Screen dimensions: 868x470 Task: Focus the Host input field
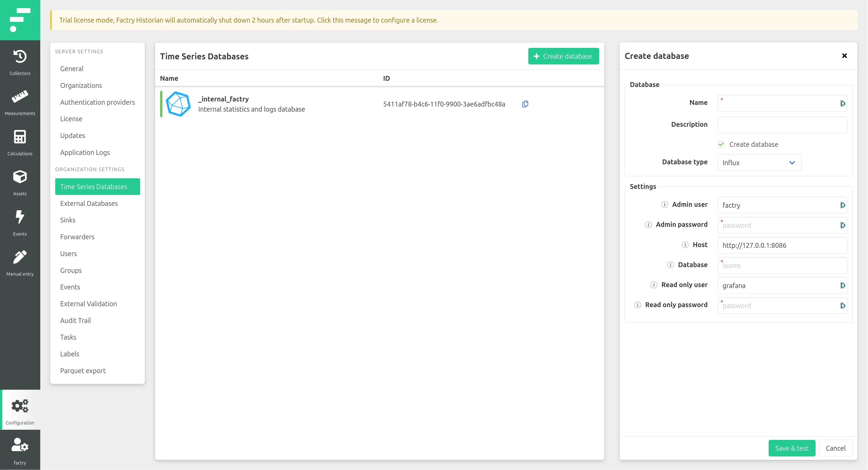pos(782,245)
